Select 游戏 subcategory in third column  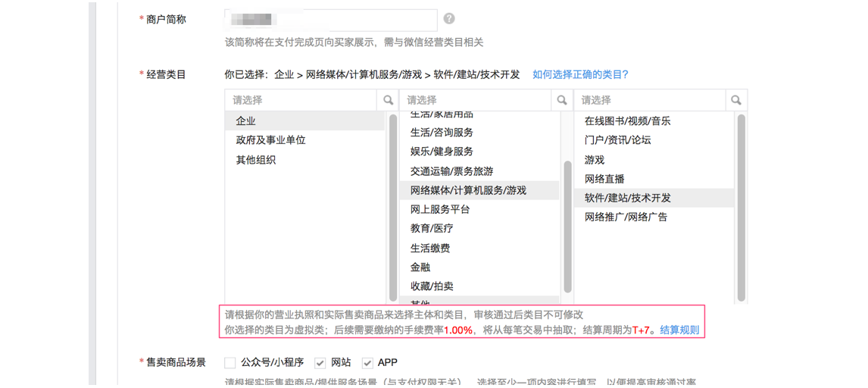click(654, 160)
